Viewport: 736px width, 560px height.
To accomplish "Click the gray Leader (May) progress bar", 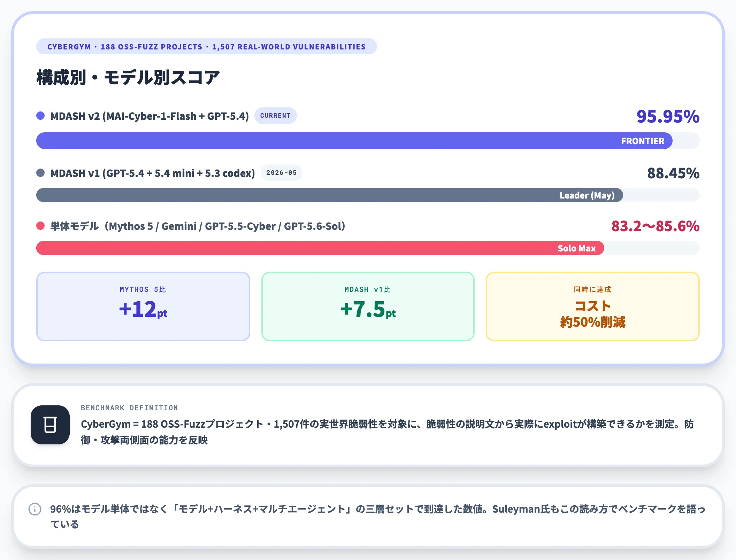I will [329, 195].
